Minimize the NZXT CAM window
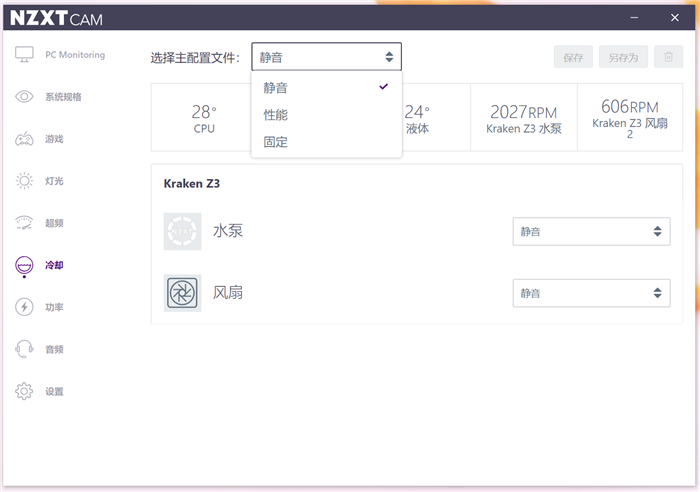This screenshot has width=700, height=492. click(x=634, y=17)
